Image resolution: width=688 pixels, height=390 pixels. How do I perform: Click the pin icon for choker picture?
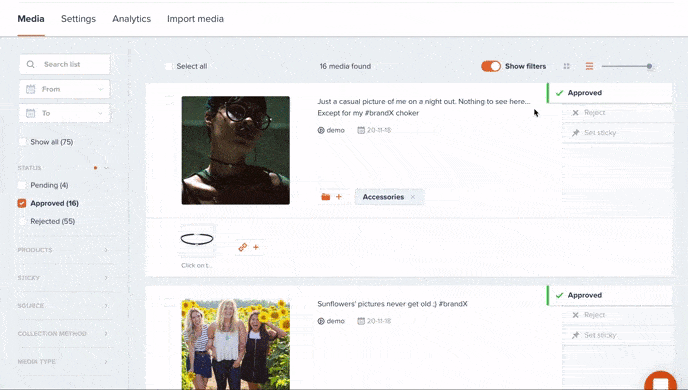[575, 132]
